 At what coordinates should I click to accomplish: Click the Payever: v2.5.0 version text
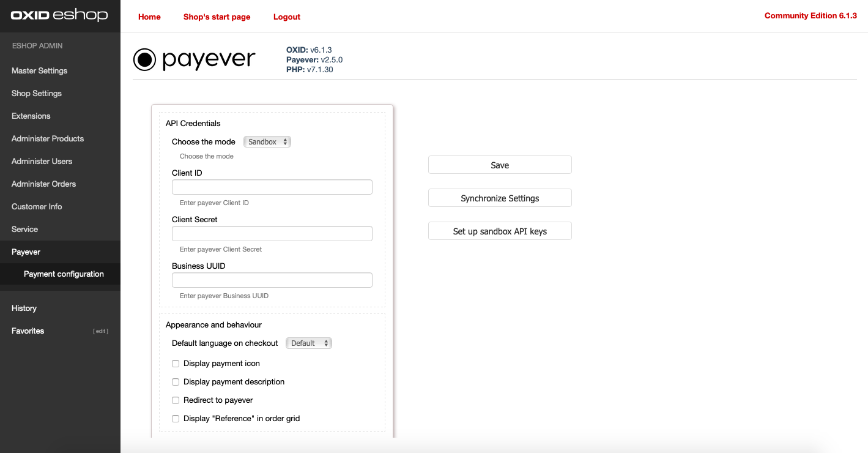tap(314, 60)
